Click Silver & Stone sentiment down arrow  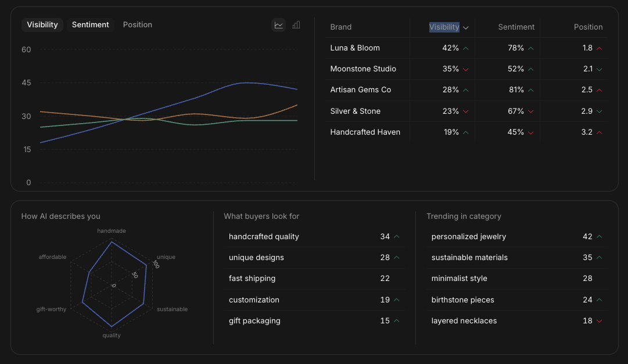pyautogui.click(x=530, y=111)
